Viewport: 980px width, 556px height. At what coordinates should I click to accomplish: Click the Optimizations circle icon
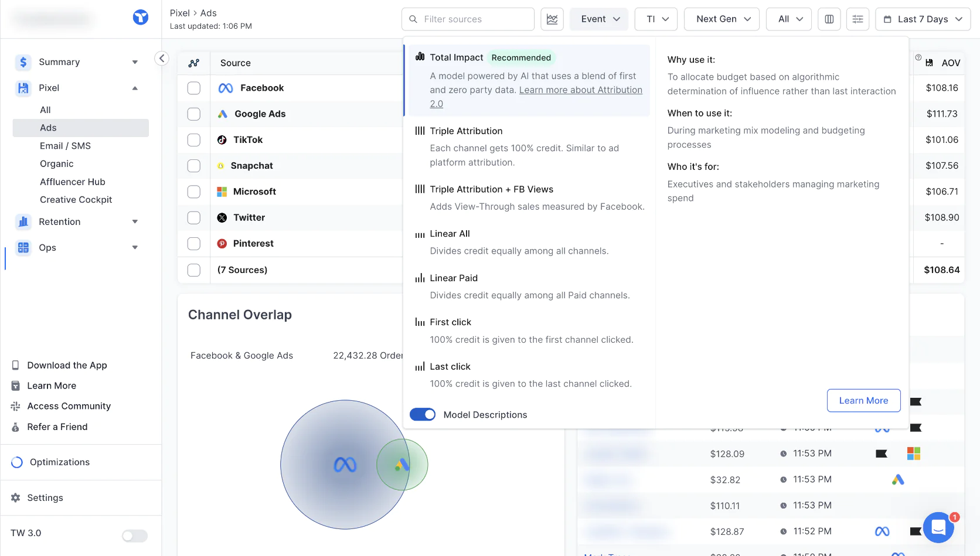(x=17, y=462)
